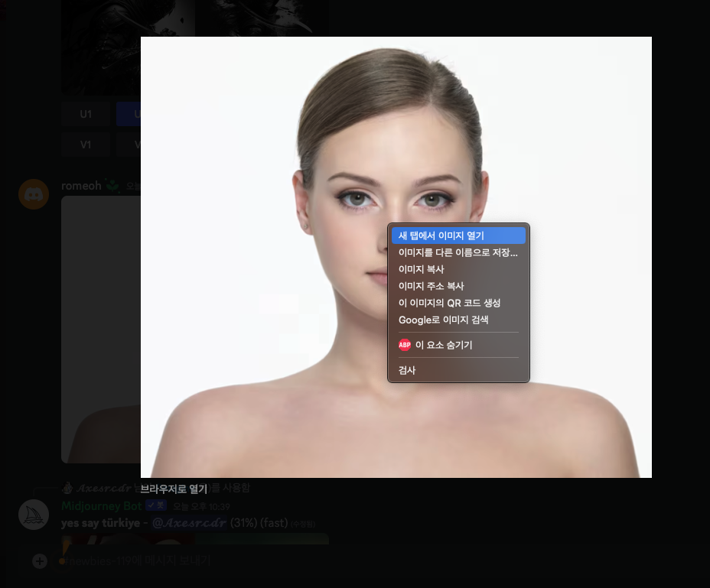Select '새 탭에서 이미지 열기' menu item

coord(458,236)
